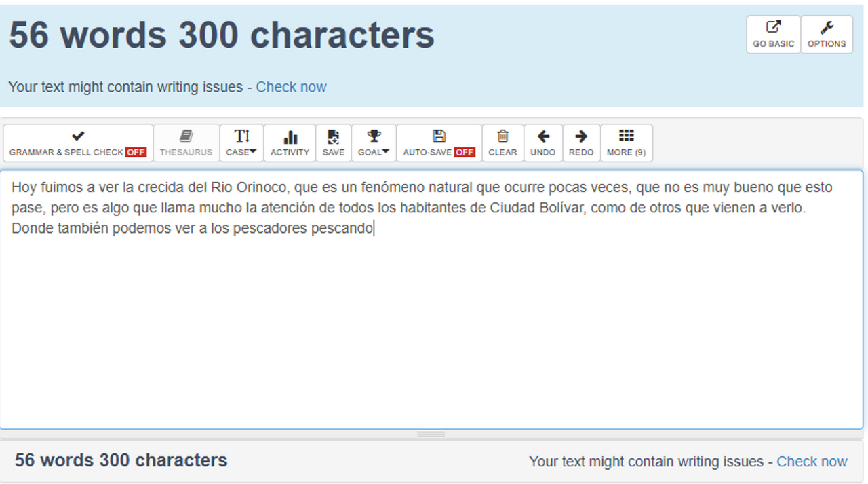Click the words 'Ciudad Bolívar' in the text
This screenshot has height=484, width=868.
point(538,208)
